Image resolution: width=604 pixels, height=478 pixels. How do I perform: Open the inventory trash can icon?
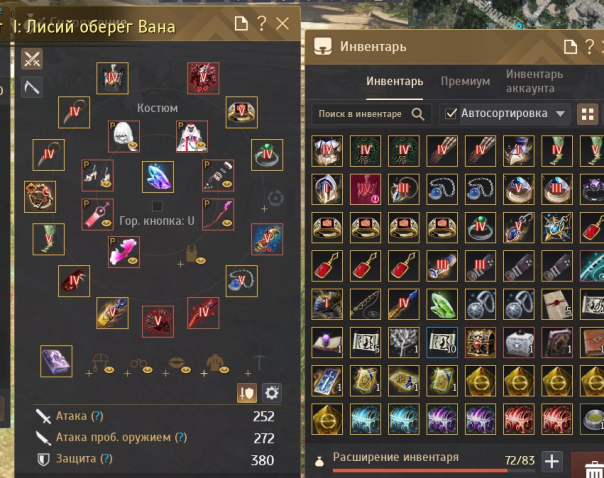click(x=591, y=469)
